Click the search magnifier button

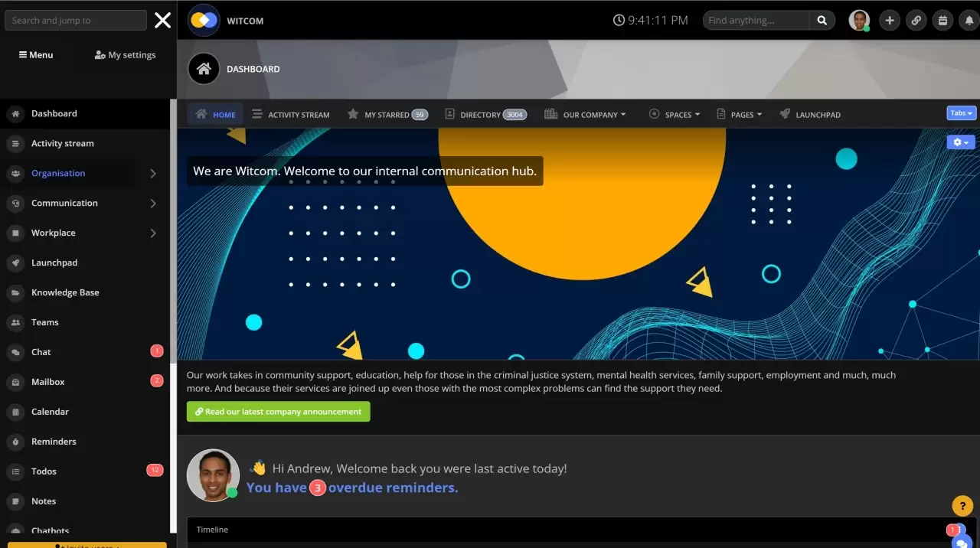coord(822,21)
